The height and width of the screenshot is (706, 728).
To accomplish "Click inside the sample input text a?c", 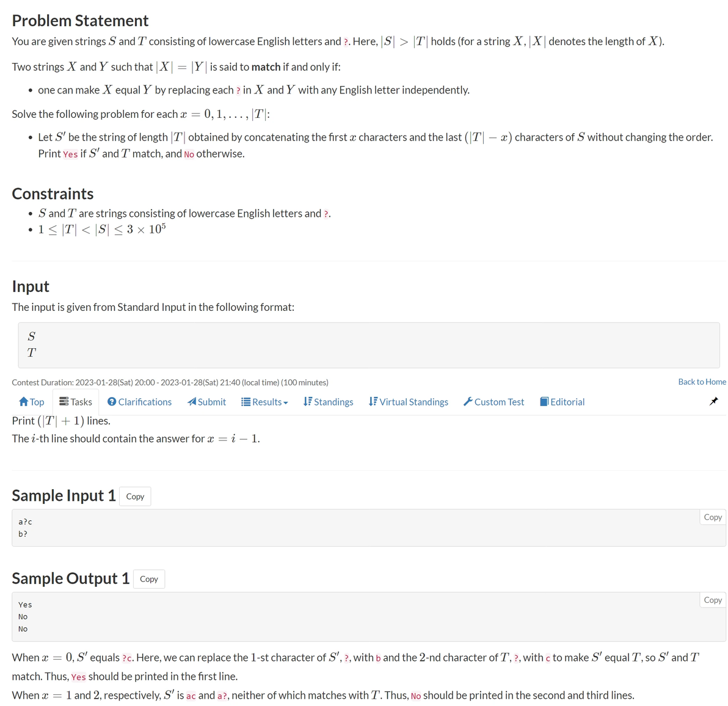I will pyautogui.click(x=25, y=522).
